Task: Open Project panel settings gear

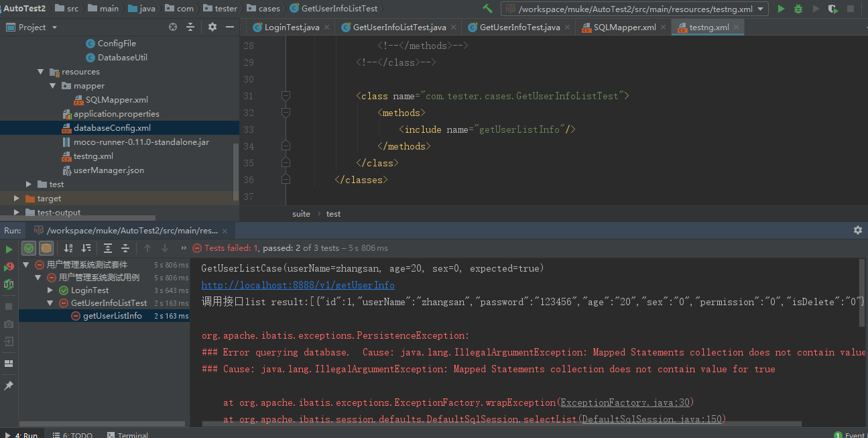Action: pos(212,27)
